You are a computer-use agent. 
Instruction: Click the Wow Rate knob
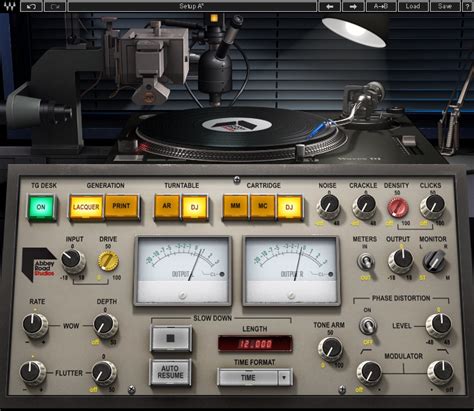point(35,325)
